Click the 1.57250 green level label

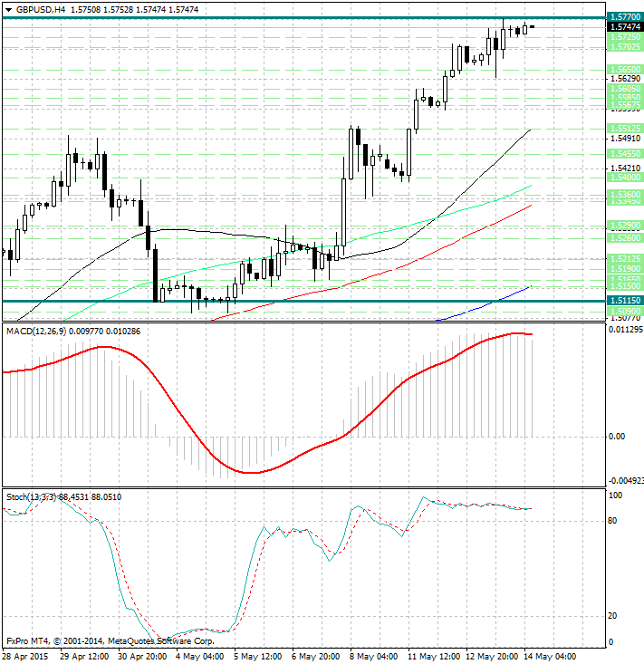coord(625,37)
